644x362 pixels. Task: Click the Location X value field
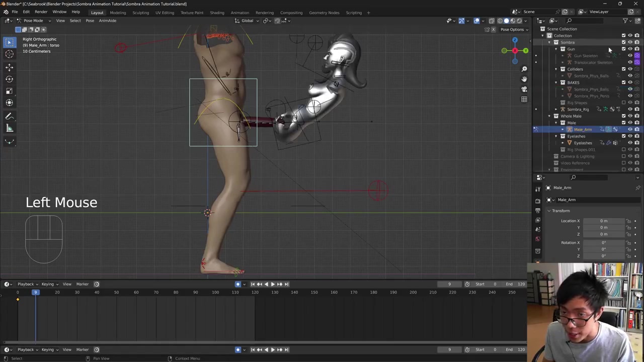click(x=603, y=221)
